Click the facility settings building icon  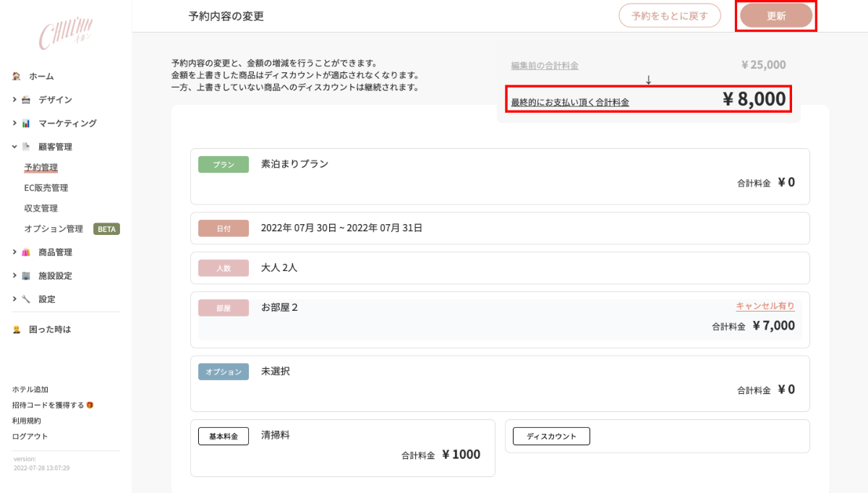pyautogui.click(x=26, y=275)
